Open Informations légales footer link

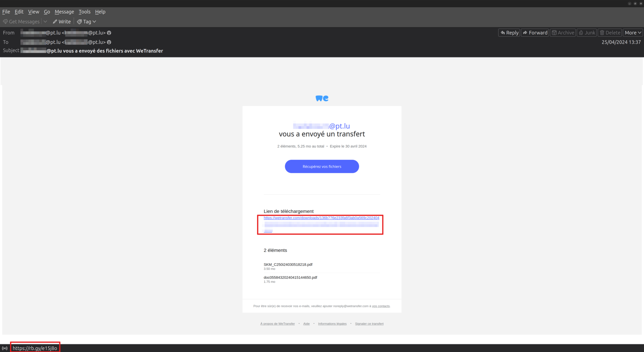(332, 324)
